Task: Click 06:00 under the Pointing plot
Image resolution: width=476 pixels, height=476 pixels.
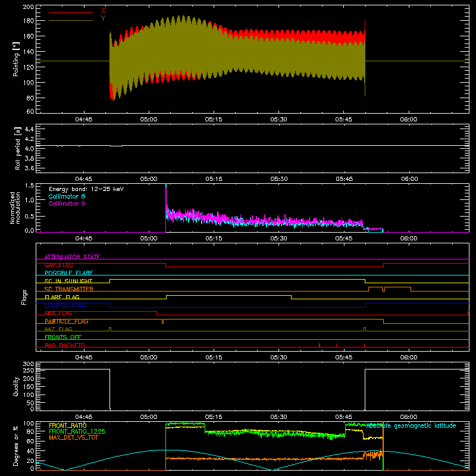Action: (x=409, y=120)
